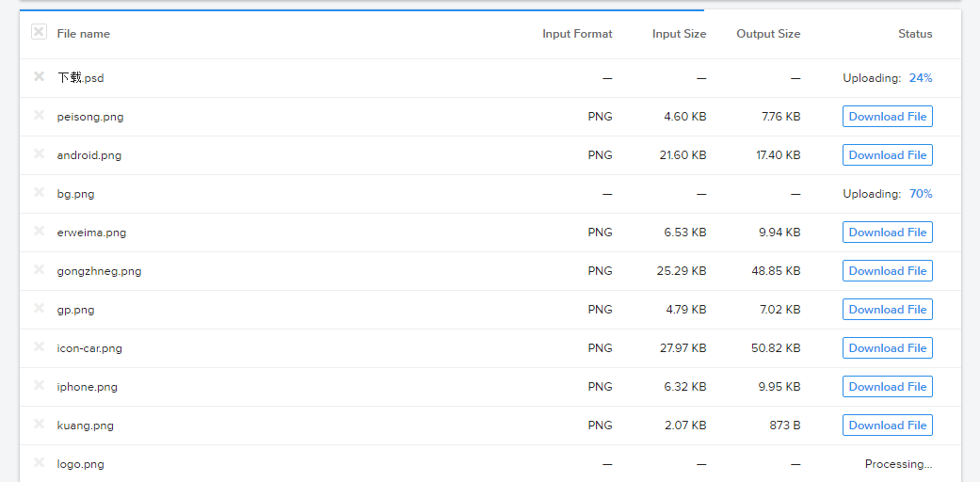This screenshot has height=482, width=980.
Task: Download the erweima.png output file
Action: click(887, 233)
